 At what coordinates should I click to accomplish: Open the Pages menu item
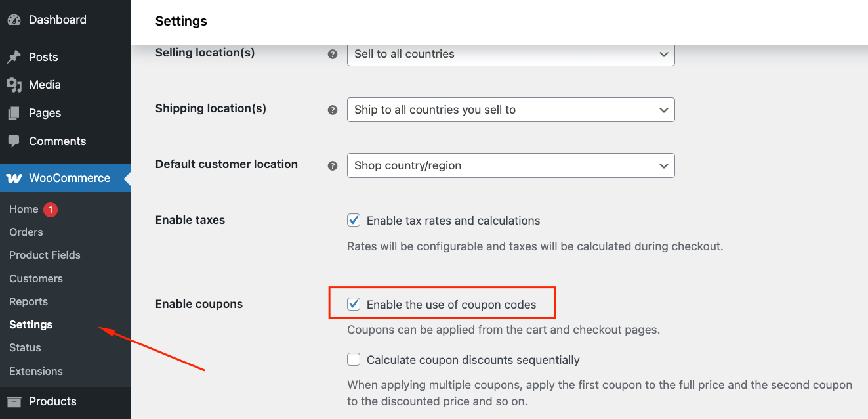click(x=65, y=113)
